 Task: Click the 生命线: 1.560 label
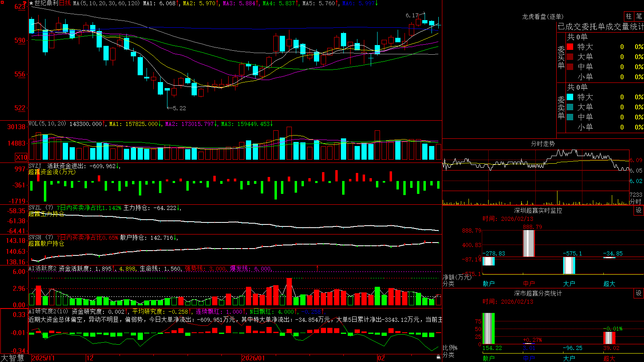tap(160, 269)
